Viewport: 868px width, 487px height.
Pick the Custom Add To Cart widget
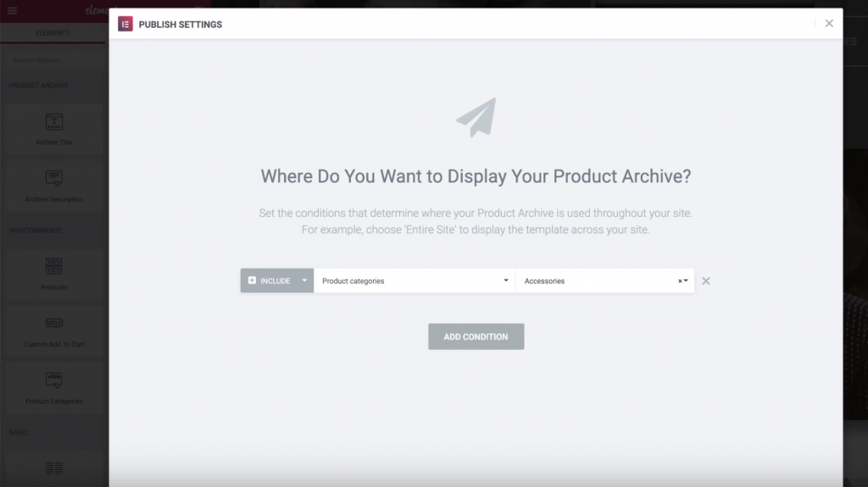[53, 330]
